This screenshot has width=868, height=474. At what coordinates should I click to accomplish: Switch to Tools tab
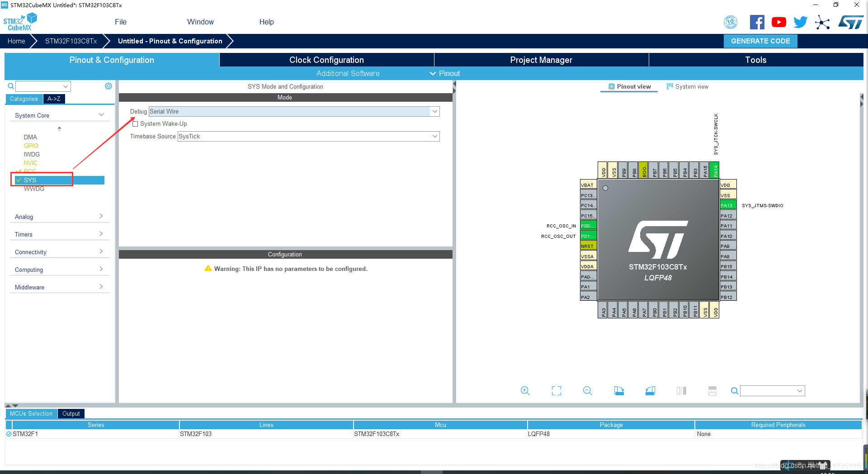756,60
